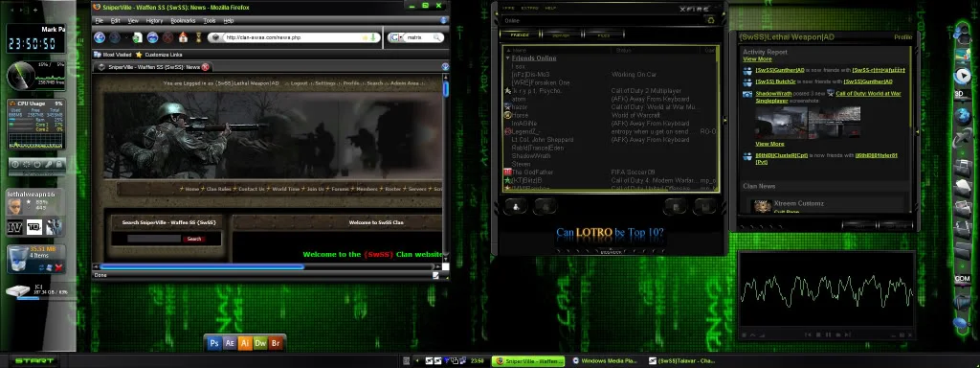Click Call of Duty: World at War link
980x368 pixels.
click(868, 94)
